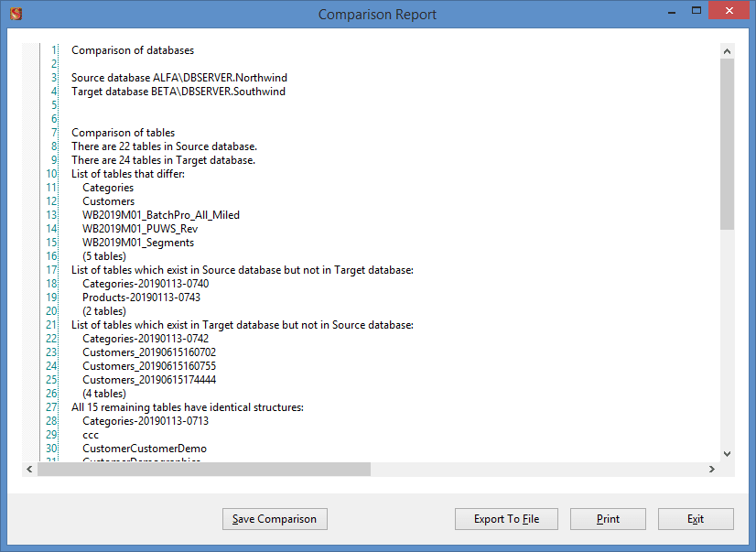Click the Products-20190113-0743 entry

coord(141,298)
